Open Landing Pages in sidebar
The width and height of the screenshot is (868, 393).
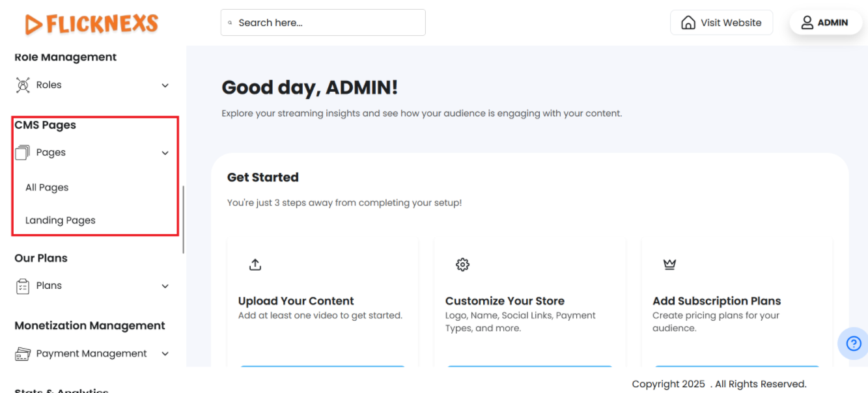coord(61,221)
